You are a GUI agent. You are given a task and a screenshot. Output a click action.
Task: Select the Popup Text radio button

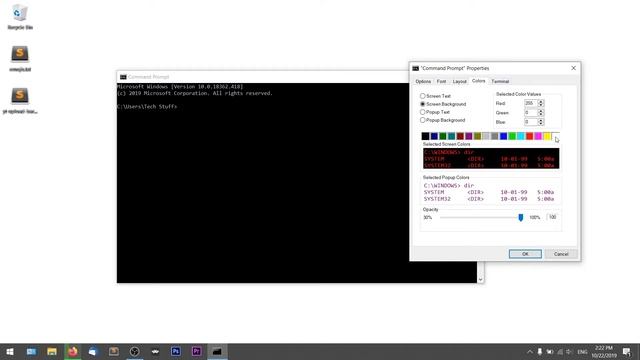pos(422,112)
